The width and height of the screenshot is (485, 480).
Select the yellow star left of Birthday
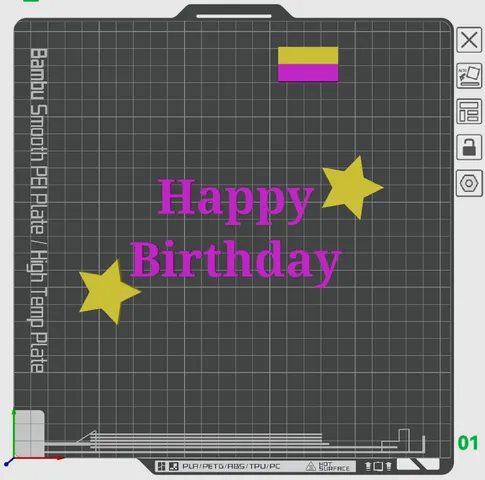pos(109,292)
